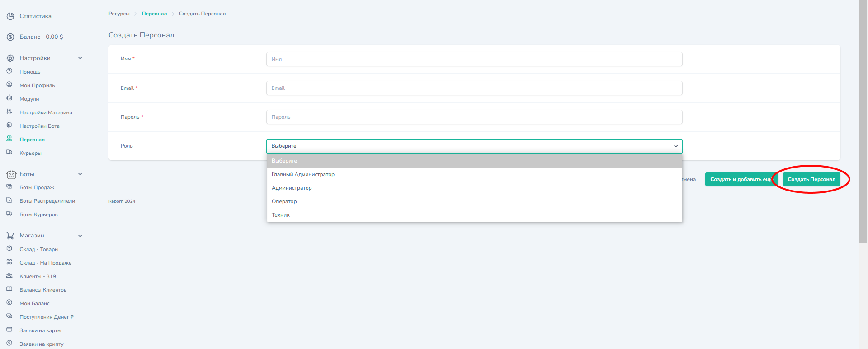Image resolution: width=868 pixels, height=349 pixels.
Task: Click into the Имя input field
Action: [474, 59]
